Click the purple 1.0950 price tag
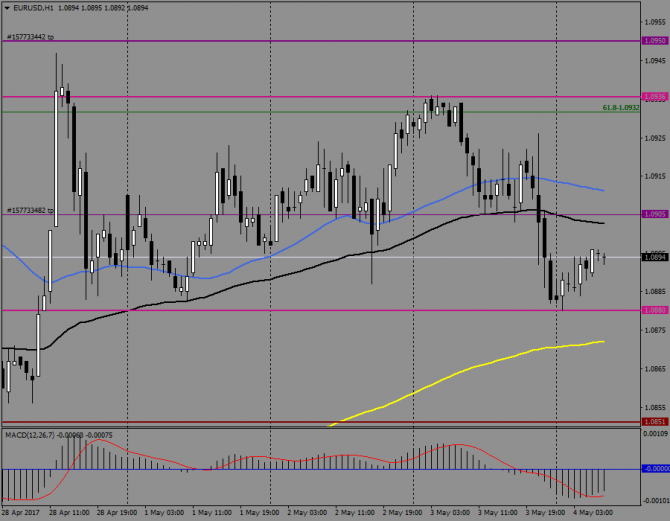 coord(655,41)
